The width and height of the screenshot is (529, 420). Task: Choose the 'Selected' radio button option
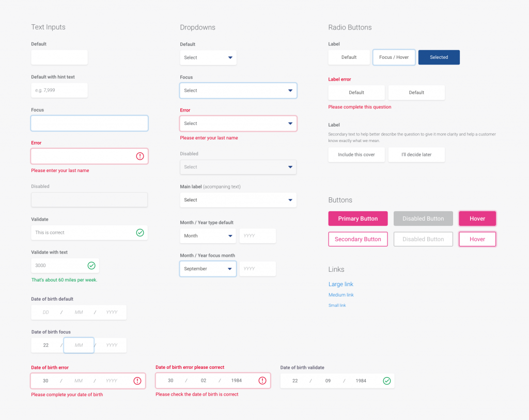(x=439, y=57)
